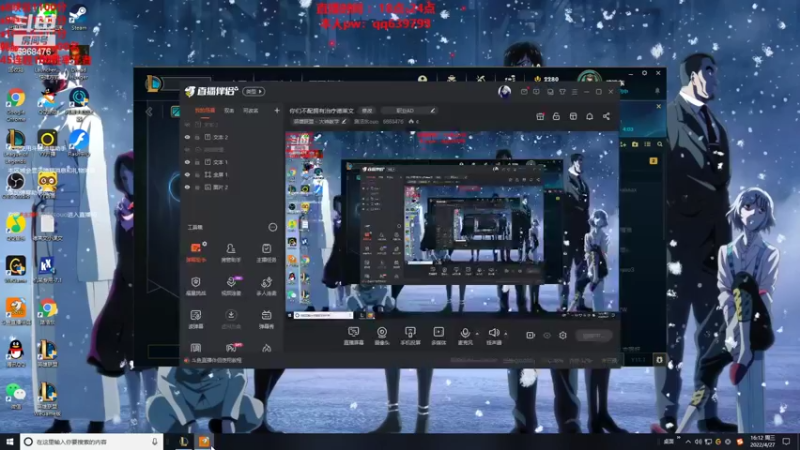Screen dimensions: 800x450
Task: Toggle the lock on 文本 2 layer
Action: click(x=197, y=137)
